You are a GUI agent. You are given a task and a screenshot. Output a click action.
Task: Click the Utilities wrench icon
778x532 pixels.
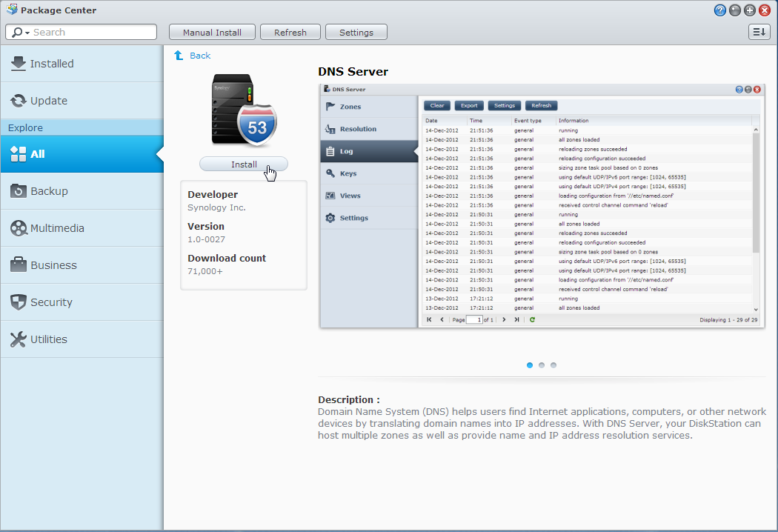[19, 339]
